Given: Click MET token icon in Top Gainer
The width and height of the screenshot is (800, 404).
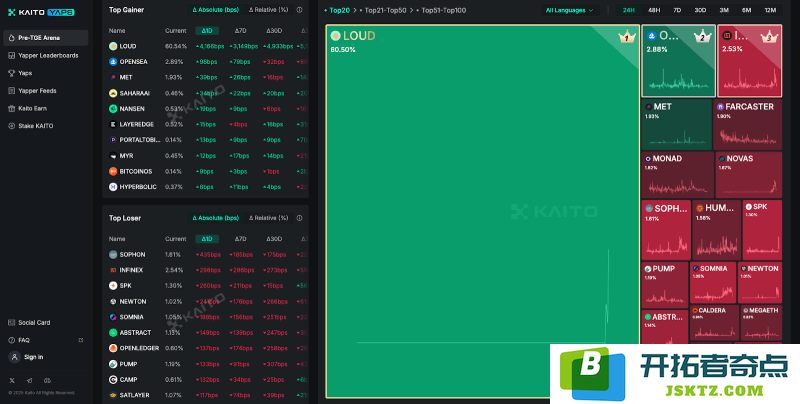Looking at the screenshot, I should 113,78.
